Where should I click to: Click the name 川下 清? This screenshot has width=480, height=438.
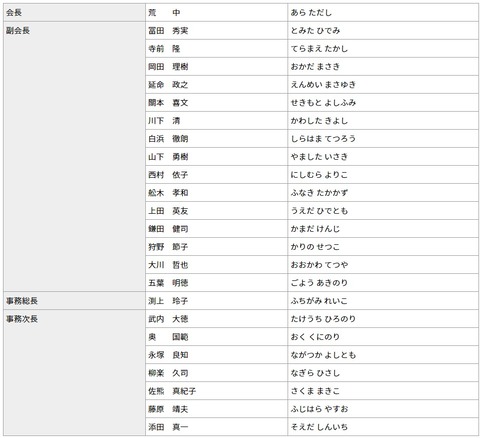[164, 121]
